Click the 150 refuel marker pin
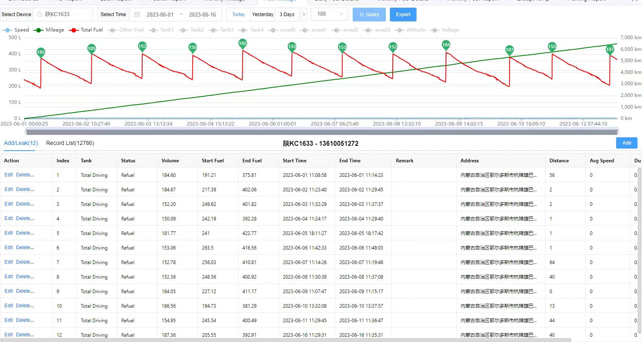644x342 pixels. coord(193,47)
